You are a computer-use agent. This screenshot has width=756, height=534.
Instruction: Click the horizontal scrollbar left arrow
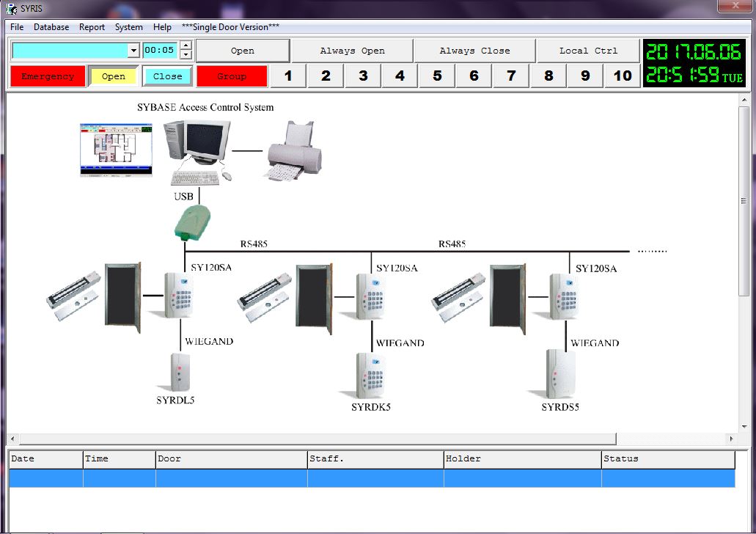point(12,439)
